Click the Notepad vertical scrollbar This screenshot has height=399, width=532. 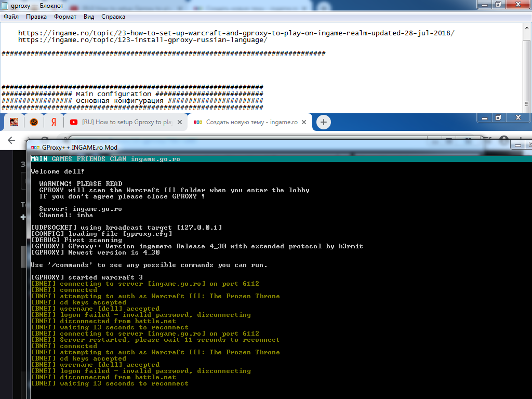tap(527, 68)
